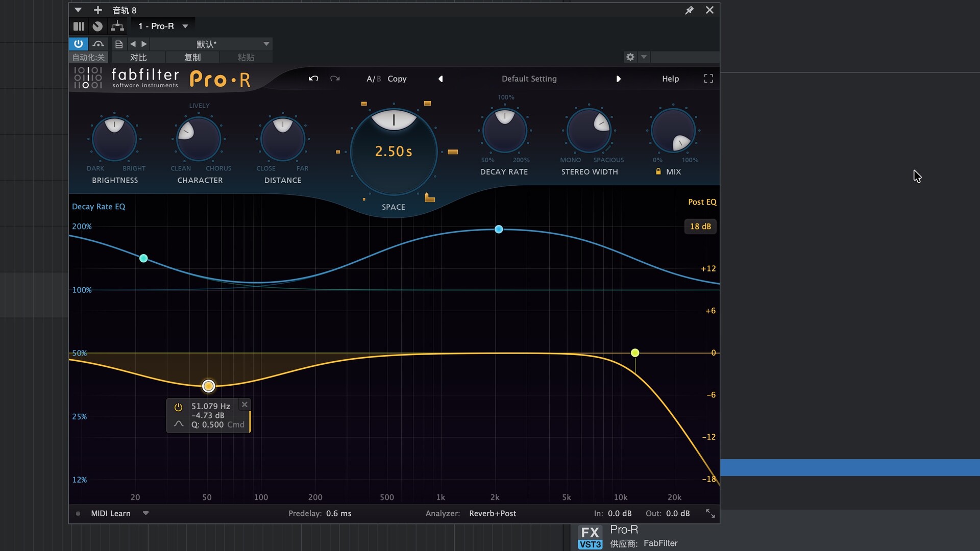Toggle the Mix lock icon
Screen dimensions: 980x551
tap(658, 172)
